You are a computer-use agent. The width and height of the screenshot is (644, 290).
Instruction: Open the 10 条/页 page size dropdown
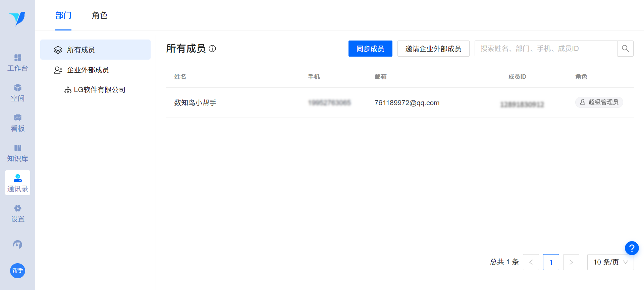(x=610, y=262)
